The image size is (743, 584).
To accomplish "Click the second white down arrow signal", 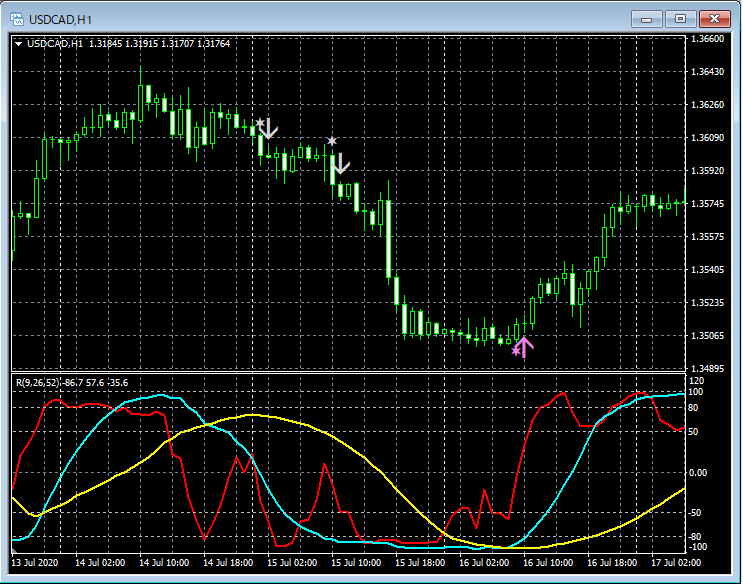I will coord(341,163).
